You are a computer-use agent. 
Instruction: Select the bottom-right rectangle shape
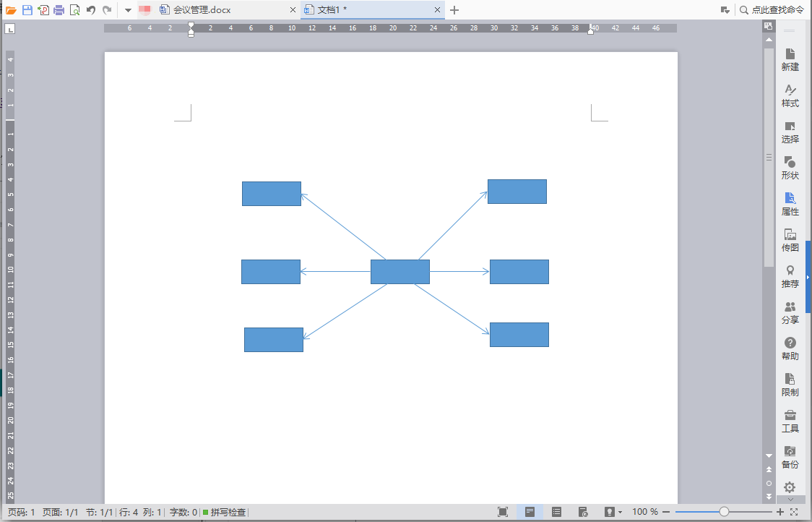(x=519, y=335)
